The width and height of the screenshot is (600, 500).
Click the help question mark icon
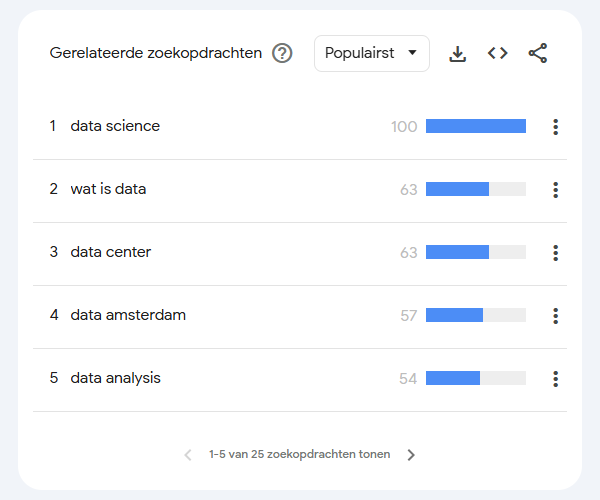(282, 54)
